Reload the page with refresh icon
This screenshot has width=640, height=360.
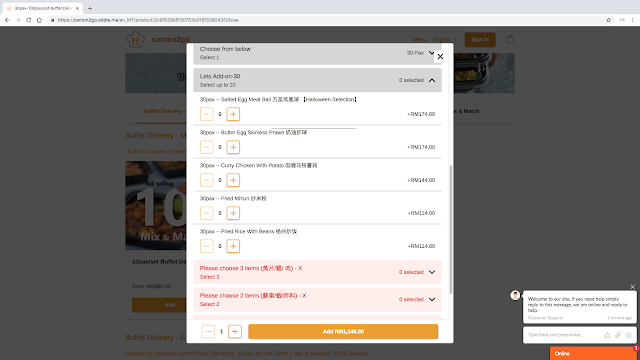point(29,20)
